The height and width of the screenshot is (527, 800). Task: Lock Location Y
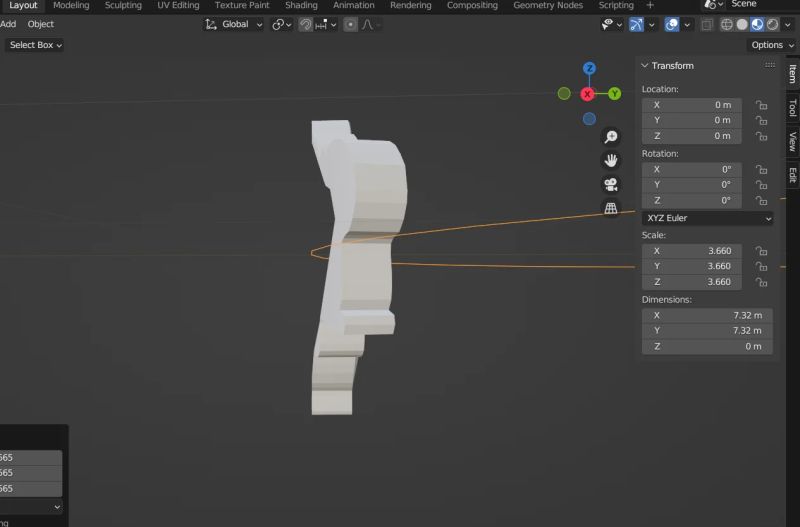pyautogui.click(x=761, y=120)
